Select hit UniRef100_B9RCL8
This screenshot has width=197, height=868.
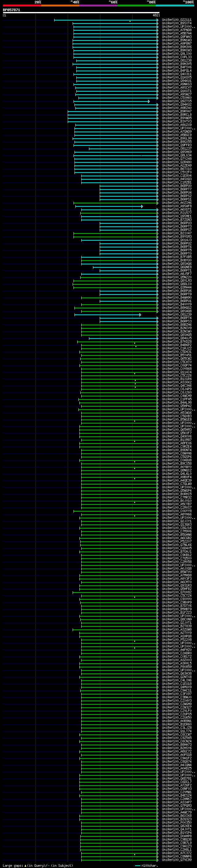tap(176, 115)
